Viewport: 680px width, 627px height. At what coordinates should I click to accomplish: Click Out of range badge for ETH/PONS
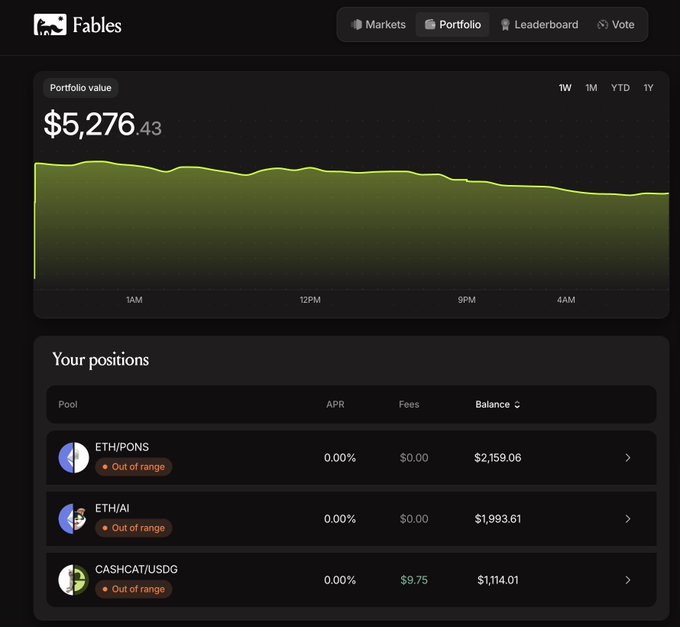(x=134, y=467)
